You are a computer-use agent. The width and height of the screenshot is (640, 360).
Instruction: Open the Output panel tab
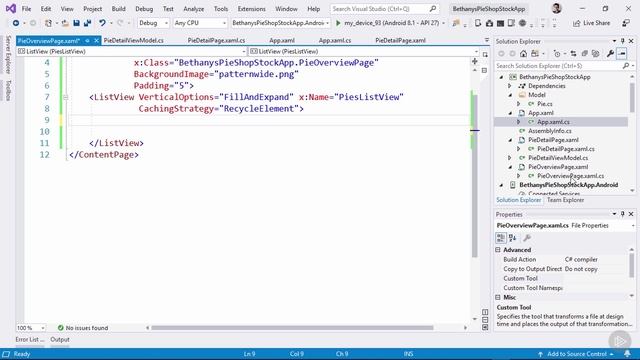coord(60,340)
